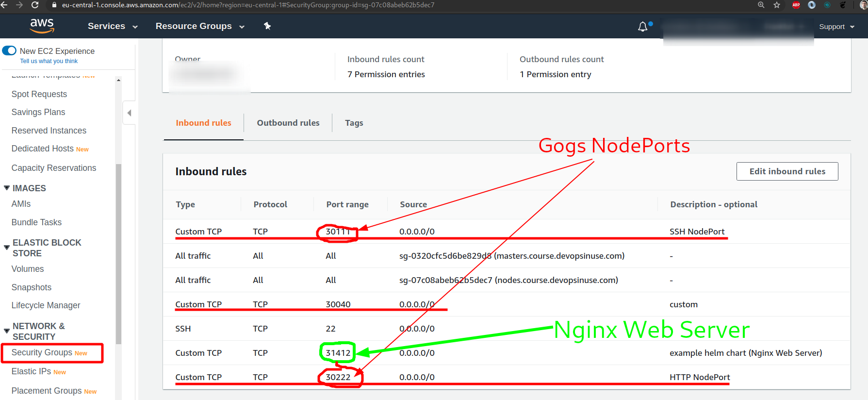Switch to the Outbound rules tab
Screen dimensions: 868x400
[288, 123]
